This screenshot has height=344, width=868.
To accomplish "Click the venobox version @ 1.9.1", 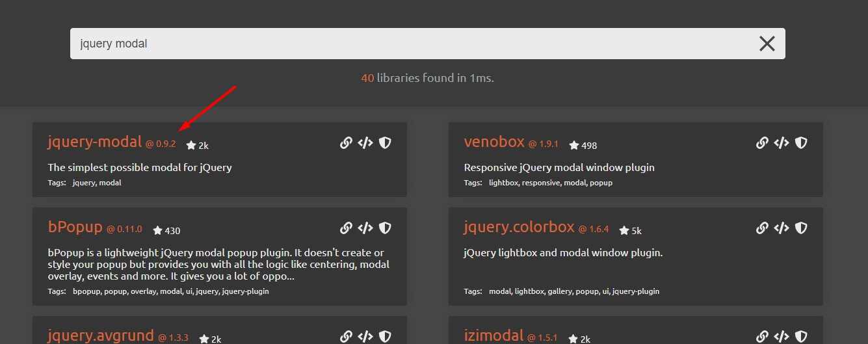I will click(544, 144).
